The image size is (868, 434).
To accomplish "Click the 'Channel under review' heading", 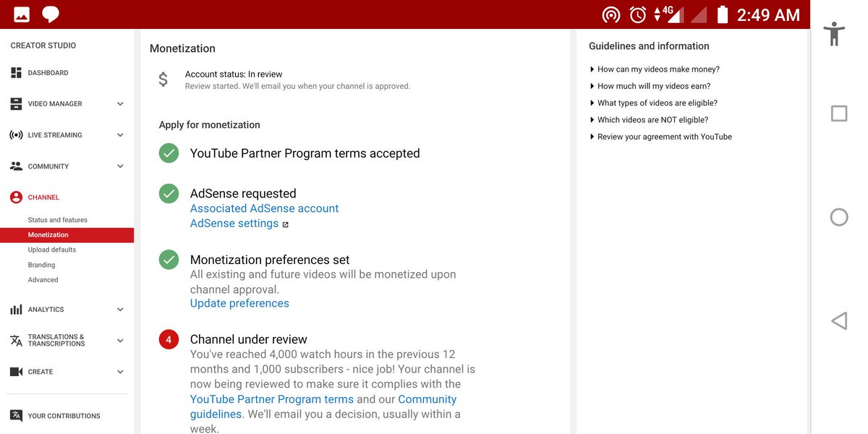I will pyautogui.click(x=249, y=339).
